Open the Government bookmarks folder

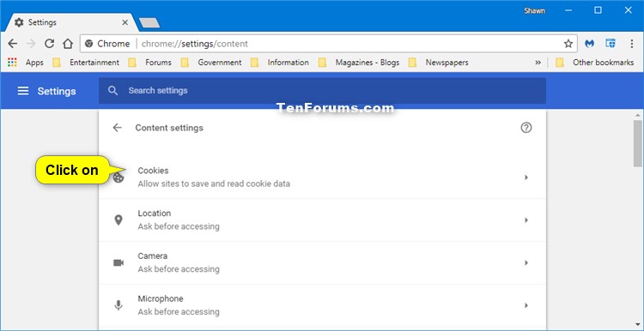tap(211, 63)
